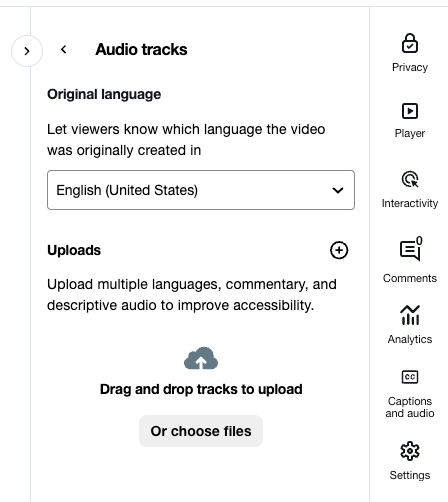
Task: Open the Comments speech bubble icon
Action: [x=410, y=249]
